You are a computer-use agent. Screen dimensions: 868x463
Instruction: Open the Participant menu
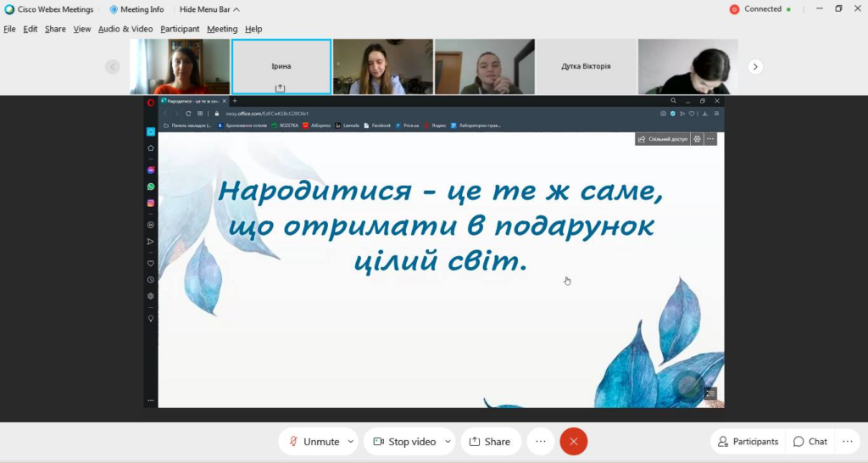point(180,29)
